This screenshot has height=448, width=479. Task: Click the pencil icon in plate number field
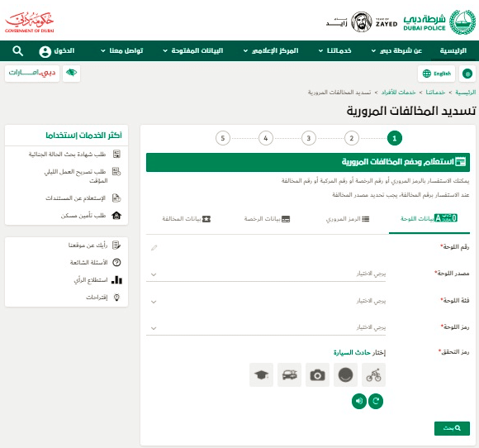[x=154, y=248]
